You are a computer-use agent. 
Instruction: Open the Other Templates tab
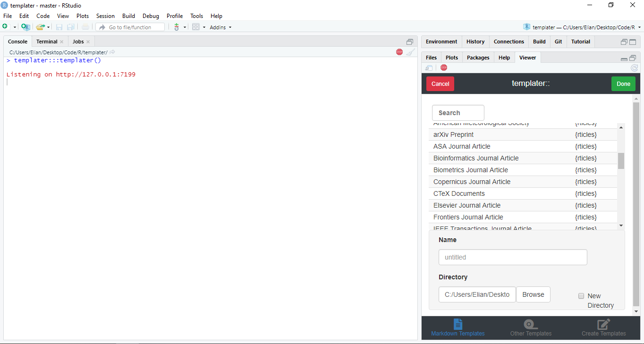tap(531, 328)
